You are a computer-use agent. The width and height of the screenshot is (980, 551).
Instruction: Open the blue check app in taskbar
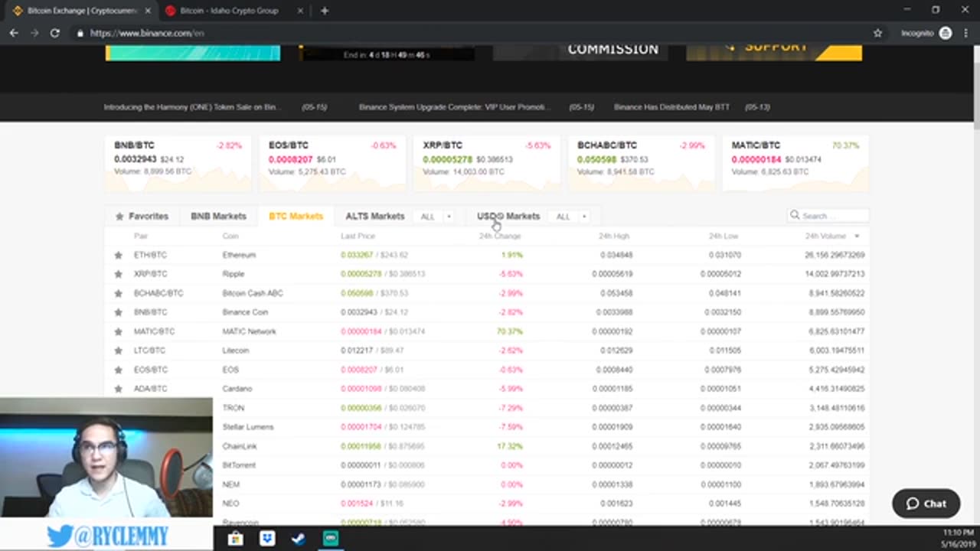click(x=299, y=539)
